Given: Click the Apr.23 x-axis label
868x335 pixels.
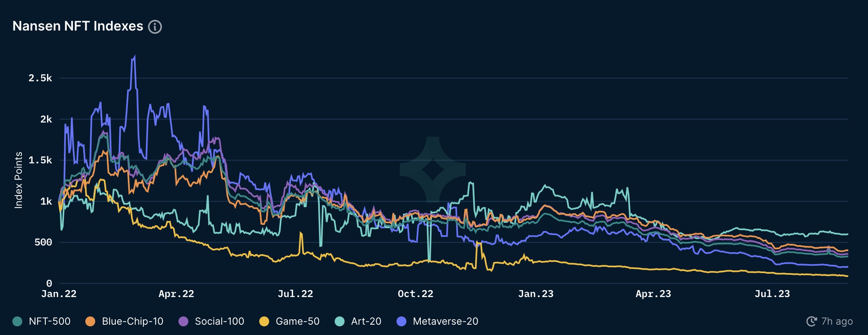Looking at the screenshot, I should (653, 294).
